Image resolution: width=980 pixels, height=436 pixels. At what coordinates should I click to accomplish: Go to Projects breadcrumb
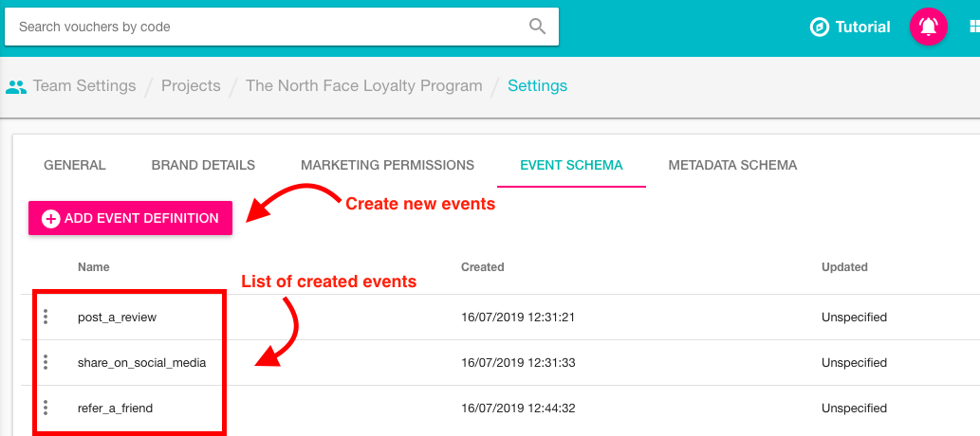pos(191,86)
